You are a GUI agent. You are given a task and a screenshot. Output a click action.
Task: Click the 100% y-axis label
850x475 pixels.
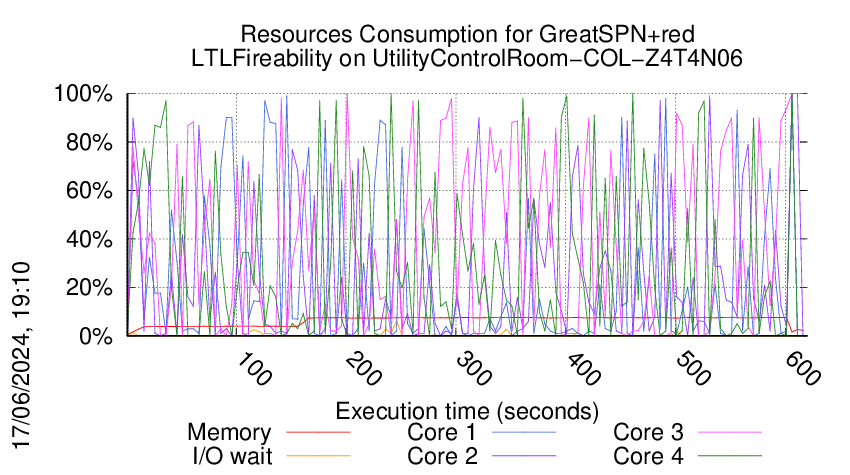pos(83,94)
